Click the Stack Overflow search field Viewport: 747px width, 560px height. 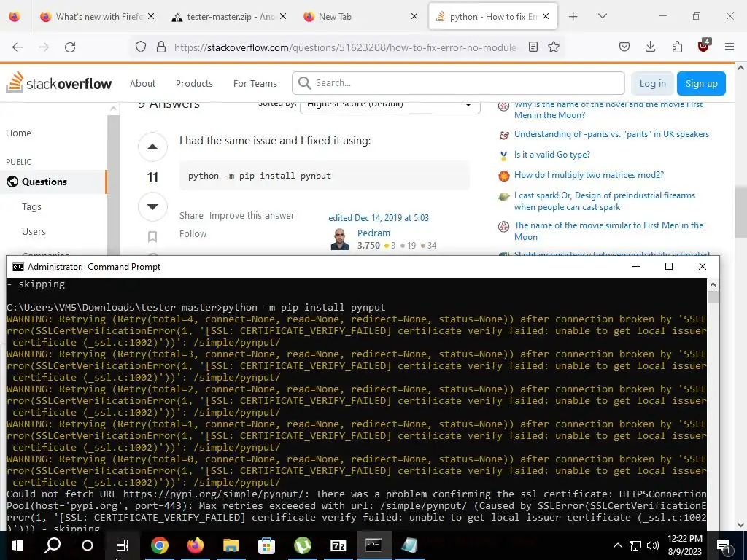click(x=458, y=83)
